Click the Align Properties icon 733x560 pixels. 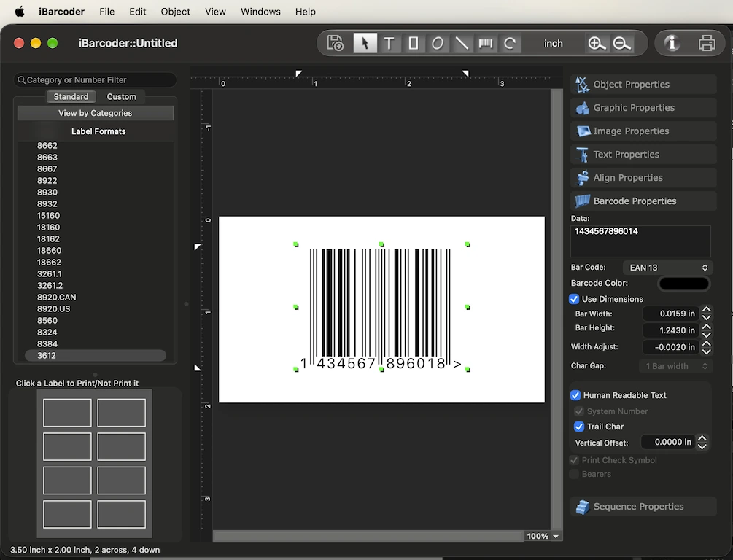[583, 178]
